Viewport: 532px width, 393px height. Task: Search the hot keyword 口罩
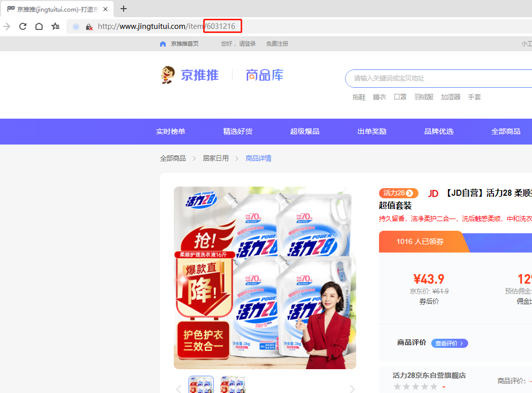coord(400,97)
